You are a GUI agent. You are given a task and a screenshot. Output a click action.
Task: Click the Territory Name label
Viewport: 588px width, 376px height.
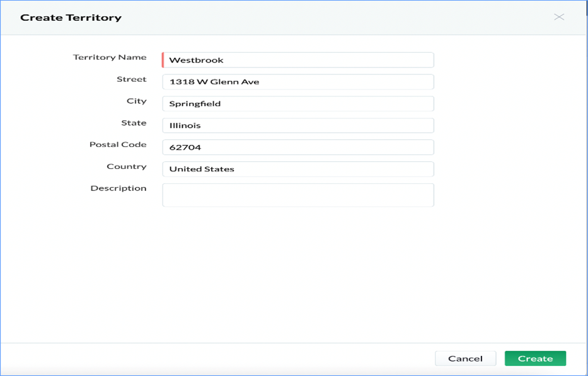[x=110, y=57]
